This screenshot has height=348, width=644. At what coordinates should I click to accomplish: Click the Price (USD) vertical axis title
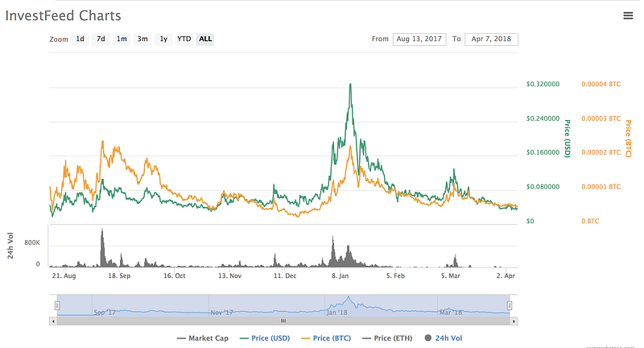click(568, 139)
